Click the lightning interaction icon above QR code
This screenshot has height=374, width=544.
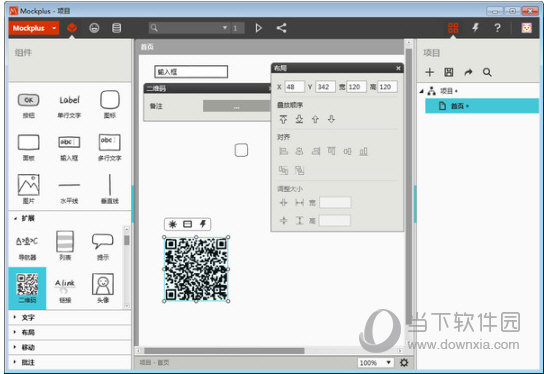point(203,224)
